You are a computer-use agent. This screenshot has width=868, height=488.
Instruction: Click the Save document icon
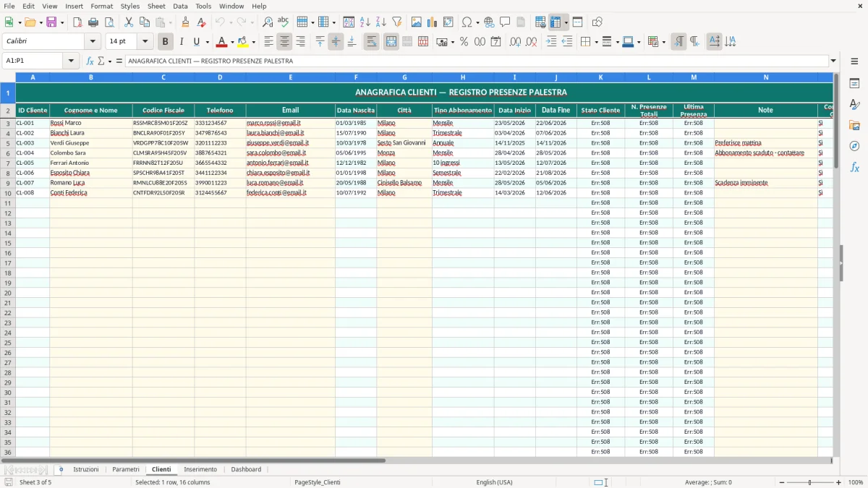coord(51,22)
